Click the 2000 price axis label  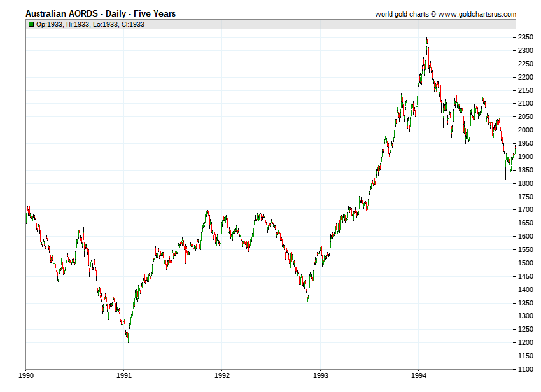(526, 130)
